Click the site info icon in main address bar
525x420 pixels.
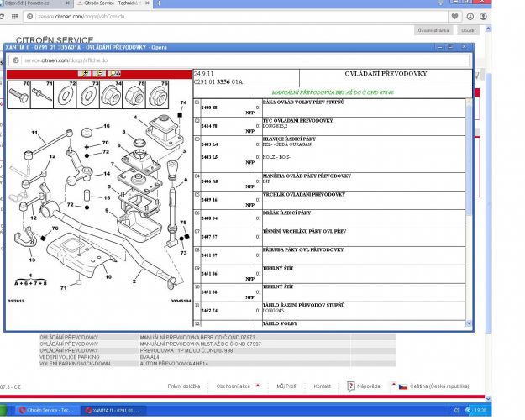[x=29, y=17]
